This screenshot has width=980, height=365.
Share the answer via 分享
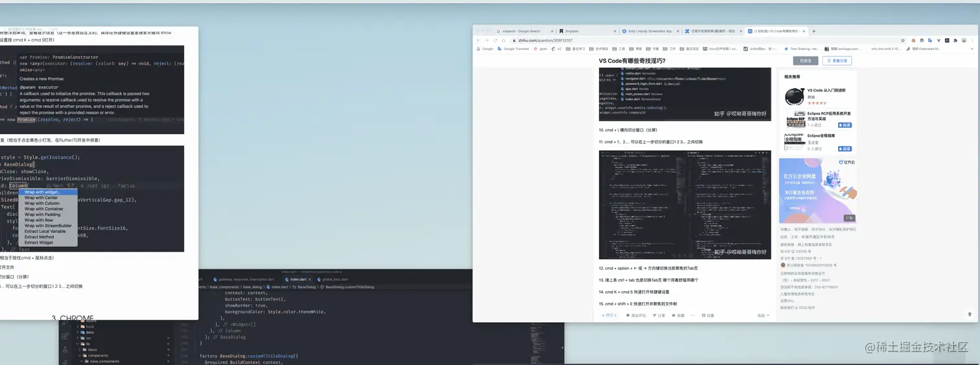click(659, 316)
